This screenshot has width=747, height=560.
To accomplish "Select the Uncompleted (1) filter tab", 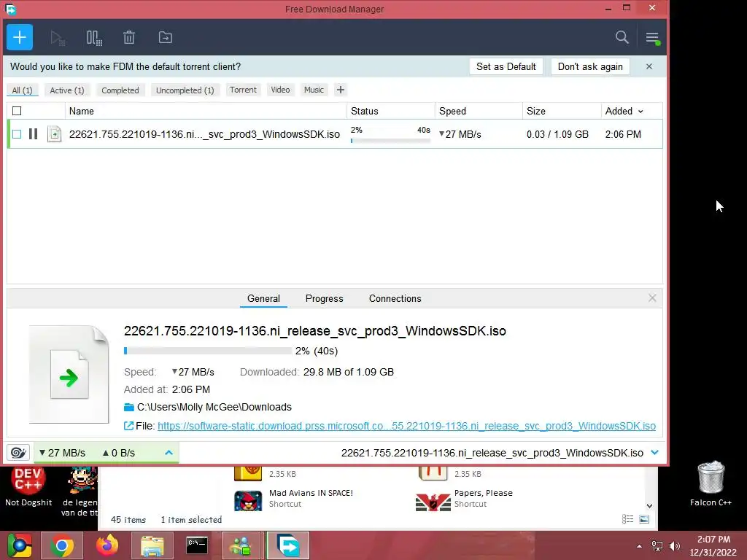I will (185, 90).
